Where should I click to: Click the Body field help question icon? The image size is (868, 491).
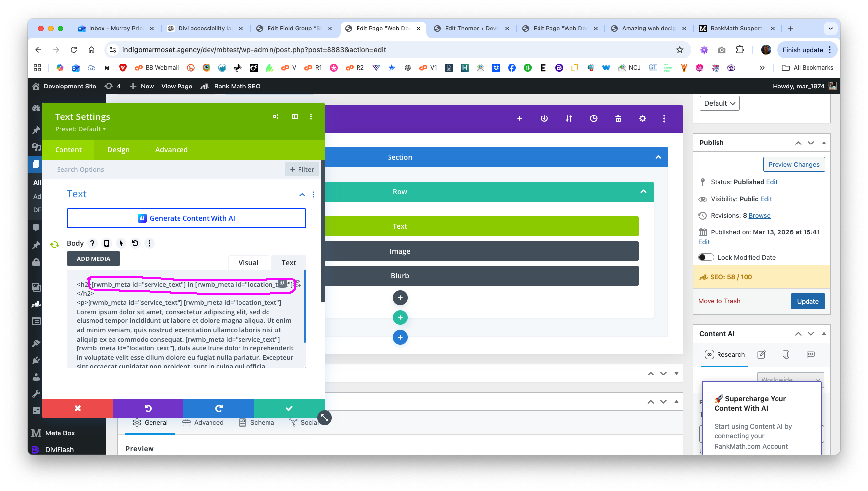pyautogui.click(x=92, y=243)
